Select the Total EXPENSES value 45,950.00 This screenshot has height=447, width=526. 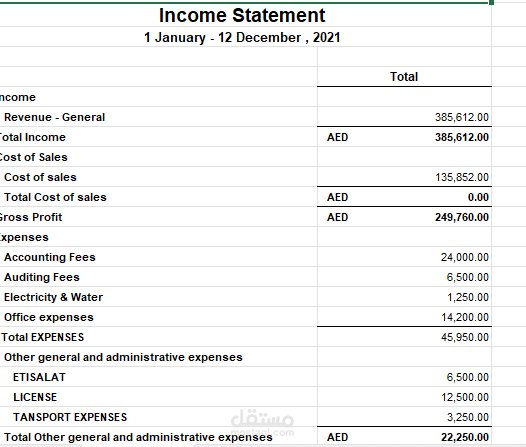click(x=465, y=337)
